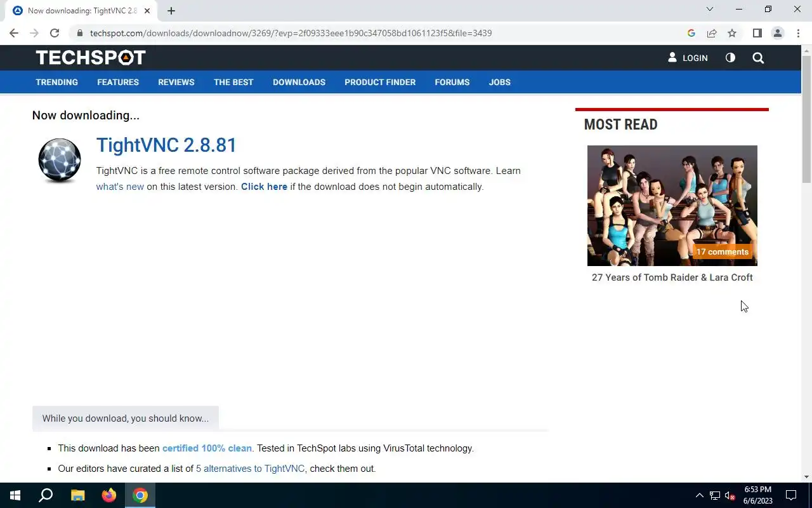Open File Explorer from taskbar
This screenshot has width=812, height=508.
click(x=77, y=495)
